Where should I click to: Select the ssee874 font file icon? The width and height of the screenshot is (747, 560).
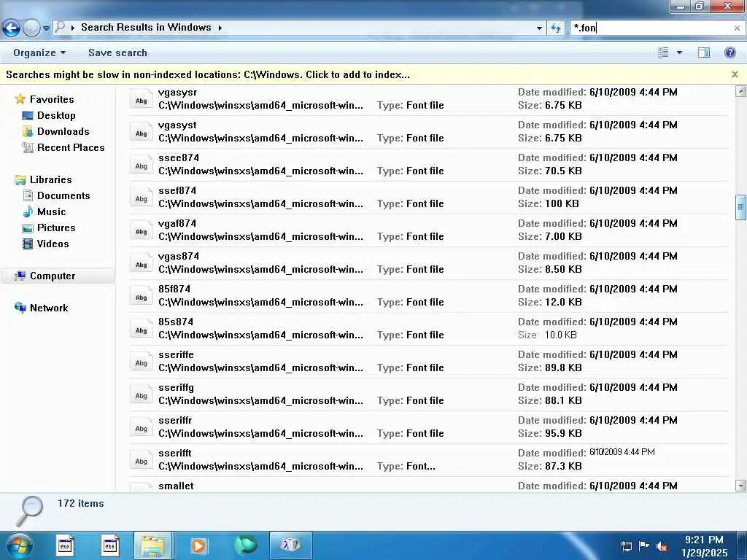pyautogui.click(x=141, y=166)
